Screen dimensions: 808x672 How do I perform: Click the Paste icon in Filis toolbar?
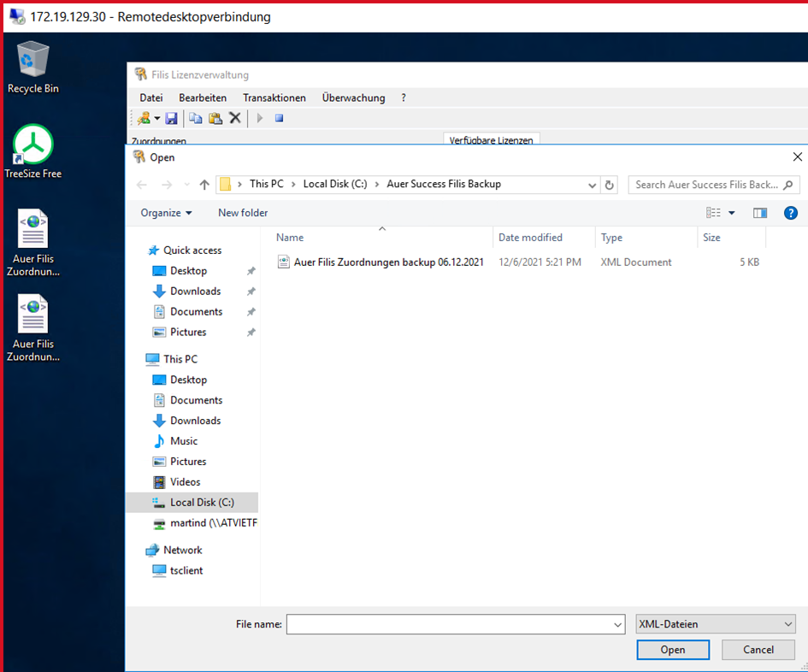(x=215, y=118)
